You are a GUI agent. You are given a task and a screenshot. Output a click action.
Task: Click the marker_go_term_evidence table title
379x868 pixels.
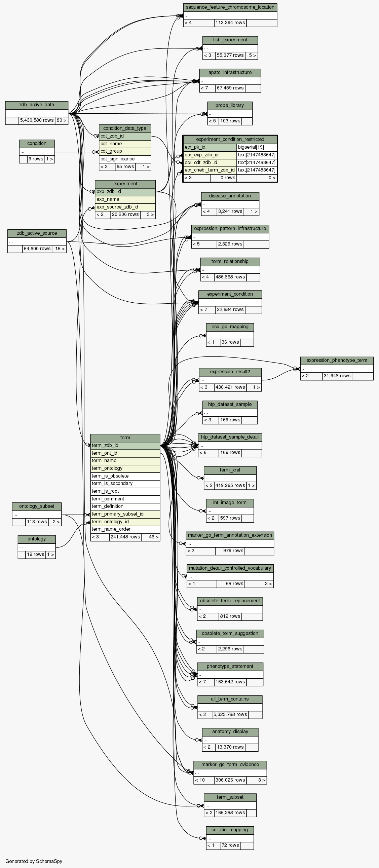click(x=230, y=764)
